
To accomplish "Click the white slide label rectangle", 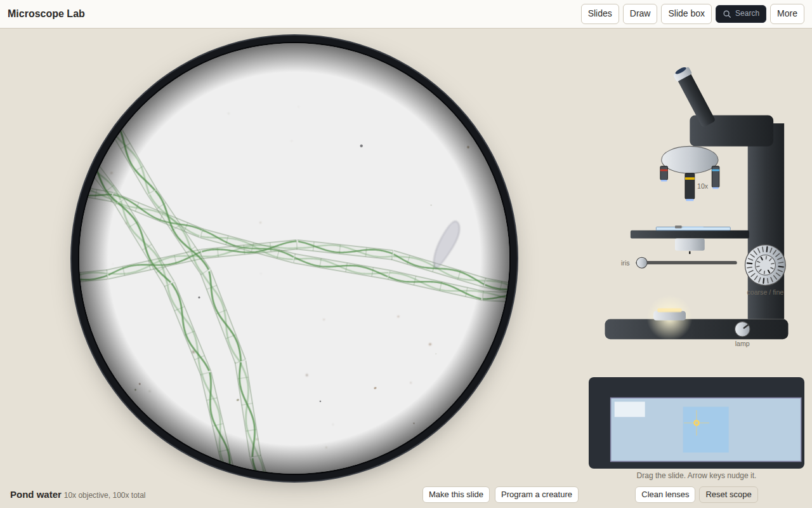I will click(630, 409).
